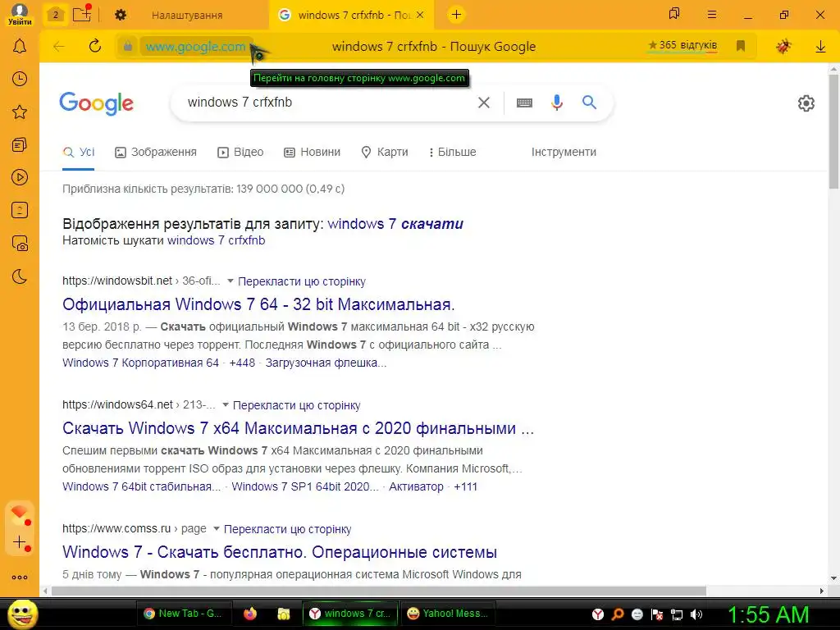Switch to Відео results
Screen dimensions: 840x630
240,152
